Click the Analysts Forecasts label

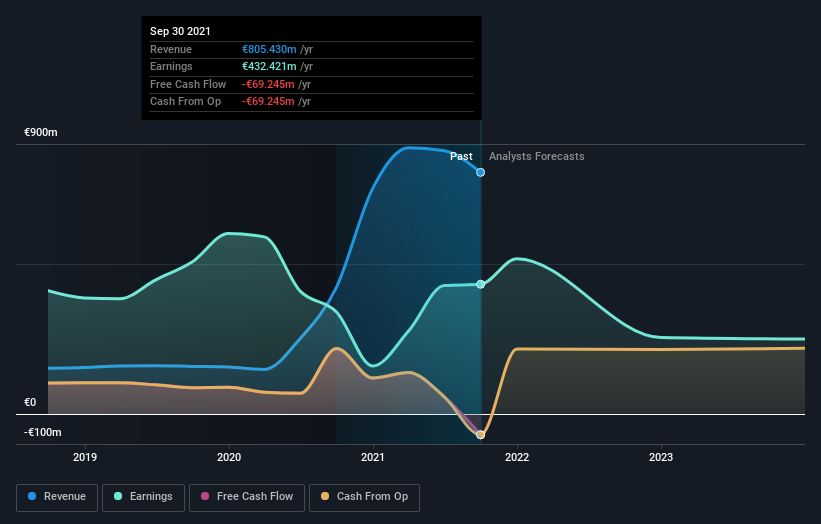(537, 157)
